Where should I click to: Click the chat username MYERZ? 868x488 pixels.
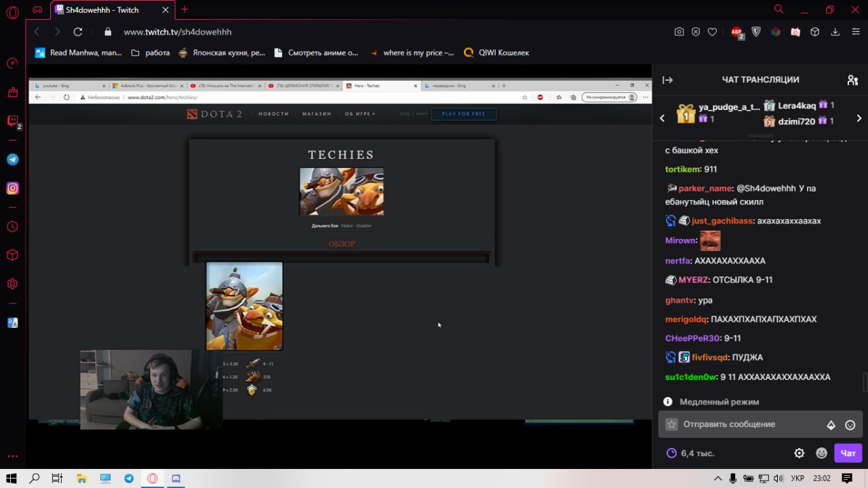click(x=693, y=280)
